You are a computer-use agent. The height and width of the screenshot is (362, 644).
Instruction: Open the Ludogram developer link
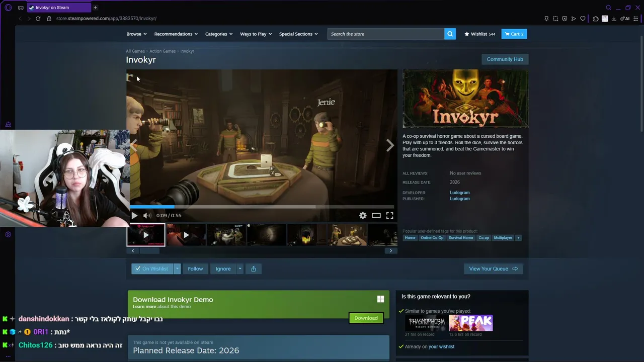[x=460, y=193]
